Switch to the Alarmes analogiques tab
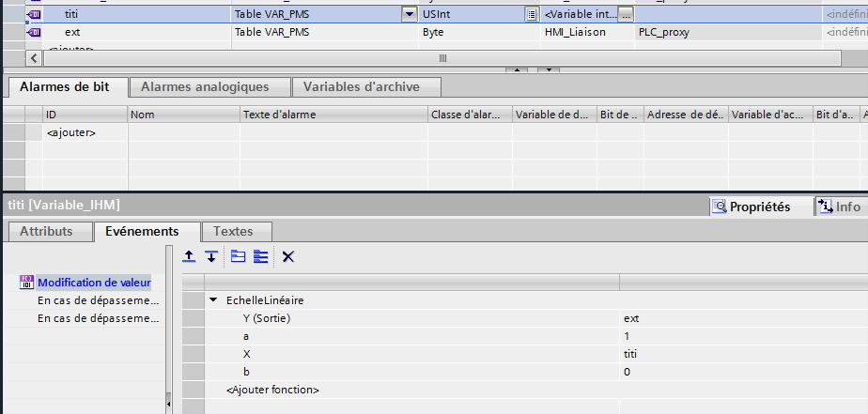 coord(205,86)
